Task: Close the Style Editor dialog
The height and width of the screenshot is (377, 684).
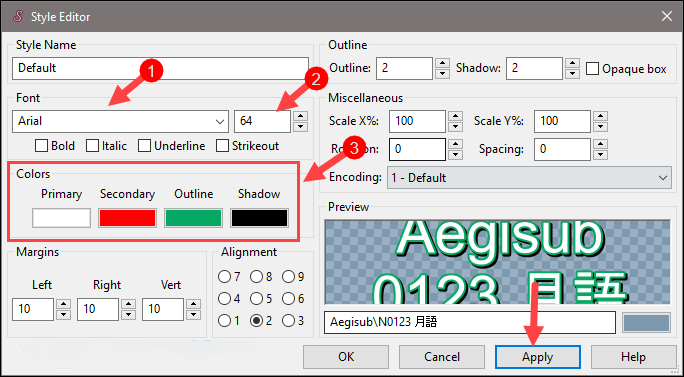Action: (x=667, y=17)
